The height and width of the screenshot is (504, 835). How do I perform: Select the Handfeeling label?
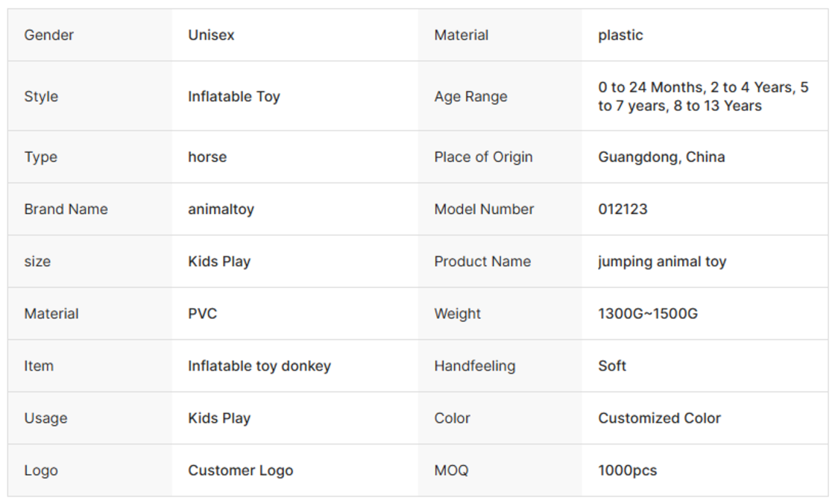tap(475, 366)
